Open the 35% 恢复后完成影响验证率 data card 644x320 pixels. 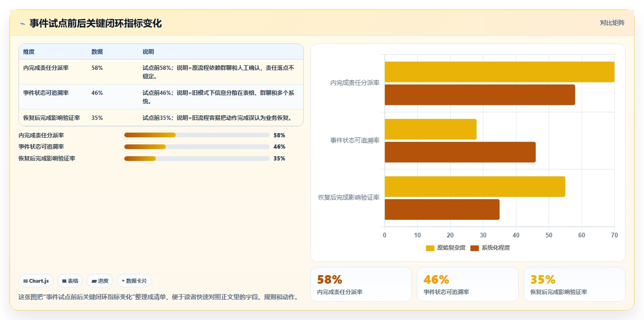pos(574,284)
